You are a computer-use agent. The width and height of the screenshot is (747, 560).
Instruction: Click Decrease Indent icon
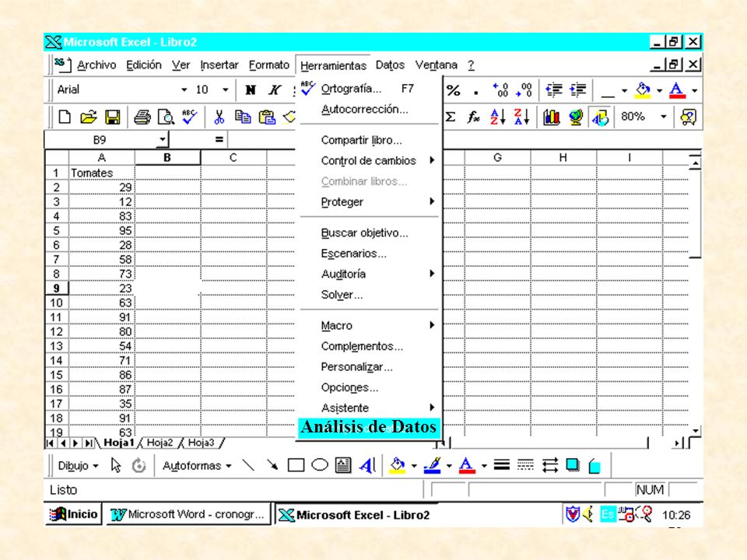pos(554,89)
